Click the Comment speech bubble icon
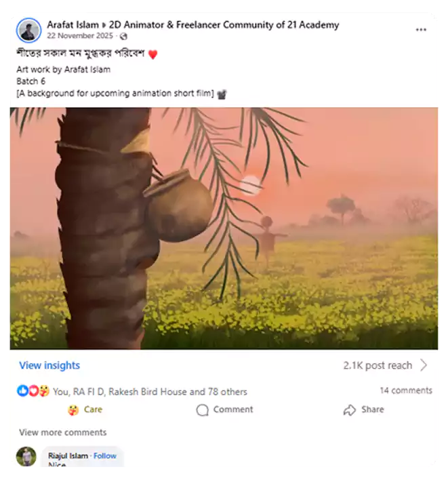Screen dimensions: 448x484 pos(202,410)
